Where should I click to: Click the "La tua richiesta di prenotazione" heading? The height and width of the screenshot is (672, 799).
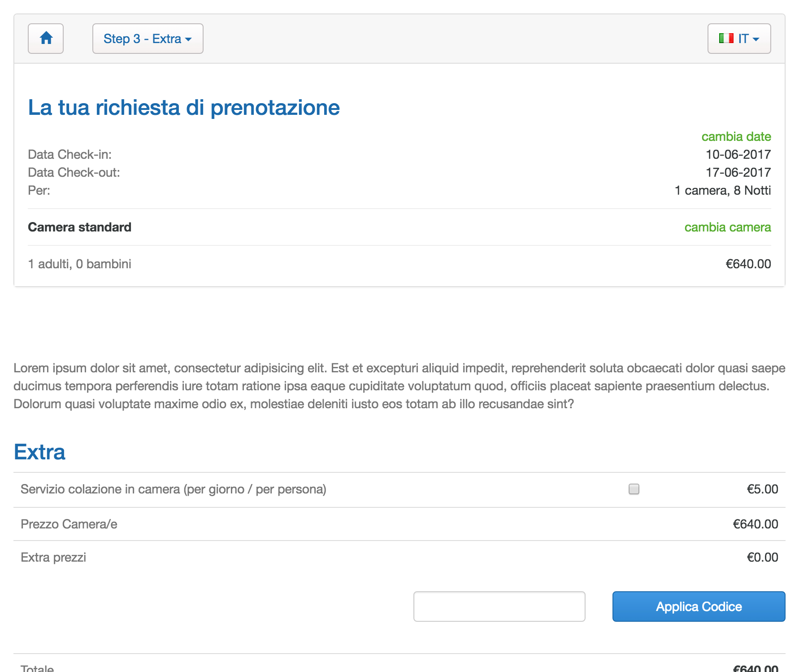(184, 108)
